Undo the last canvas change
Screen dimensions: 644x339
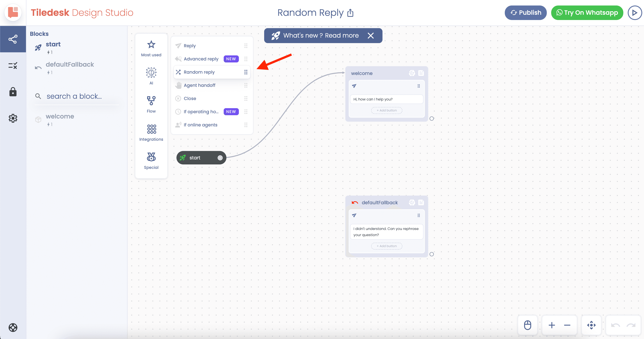click(615, 325)
